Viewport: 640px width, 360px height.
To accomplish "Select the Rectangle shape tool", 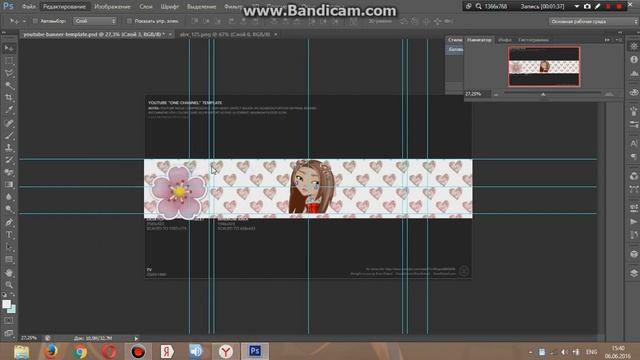I will [x=9, y=260].
